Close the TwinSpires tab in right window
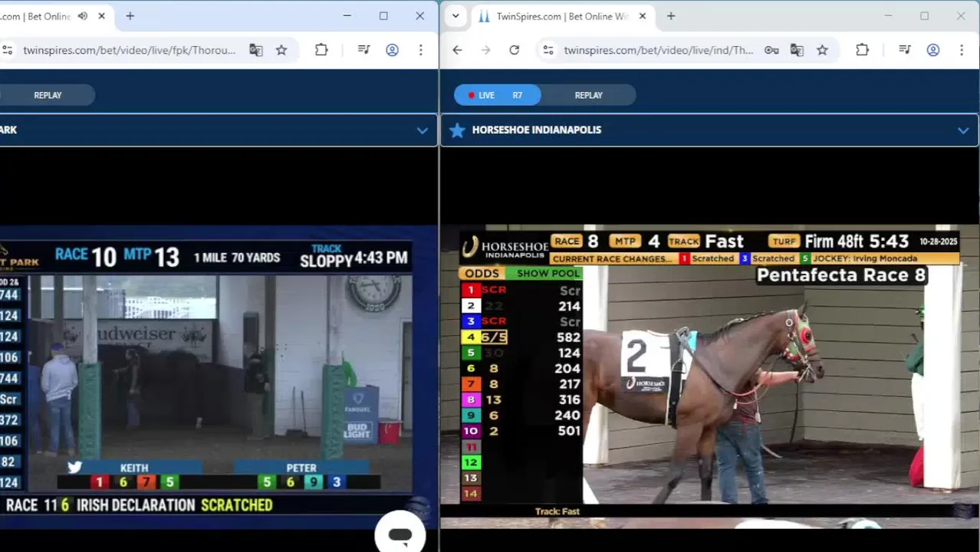Screen dimensions: 980x552 [643, 16]
